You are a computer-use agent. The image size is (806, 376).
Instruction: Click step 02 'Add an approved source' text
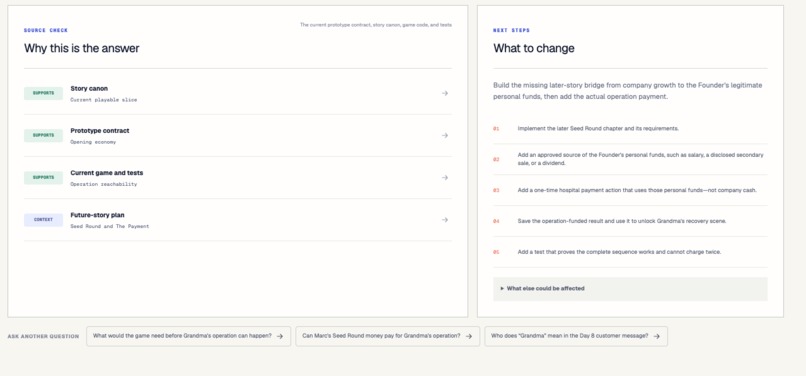tap(640, 159)
